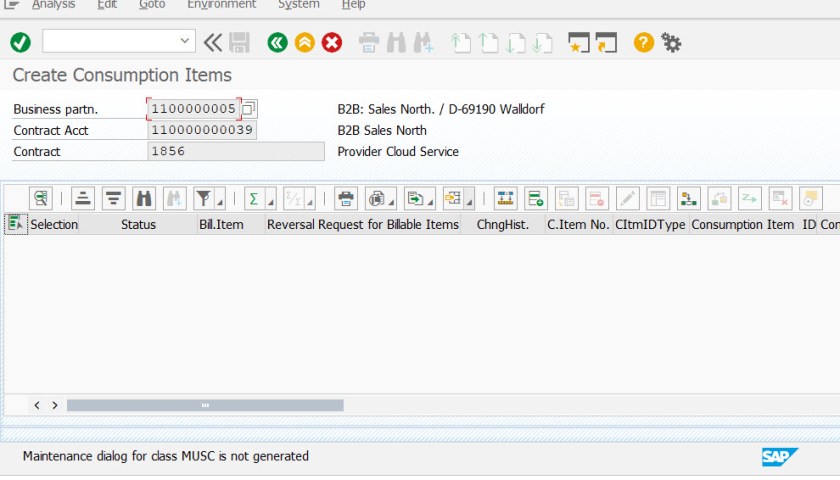Click the Last Page icon
The image size is (840, 480).
[x=542, y=42]
